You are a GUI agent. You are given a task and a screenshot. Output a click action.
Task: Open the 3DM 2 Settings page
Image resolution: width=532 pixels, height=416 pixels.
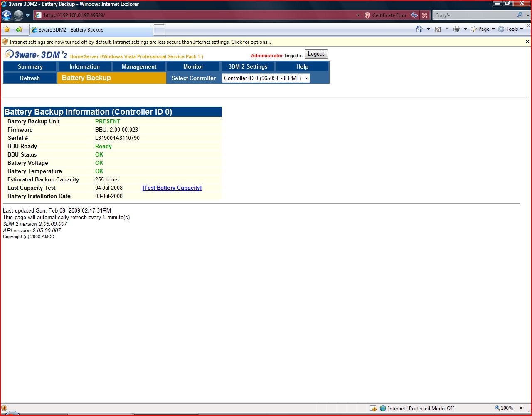tap(248, 66)
